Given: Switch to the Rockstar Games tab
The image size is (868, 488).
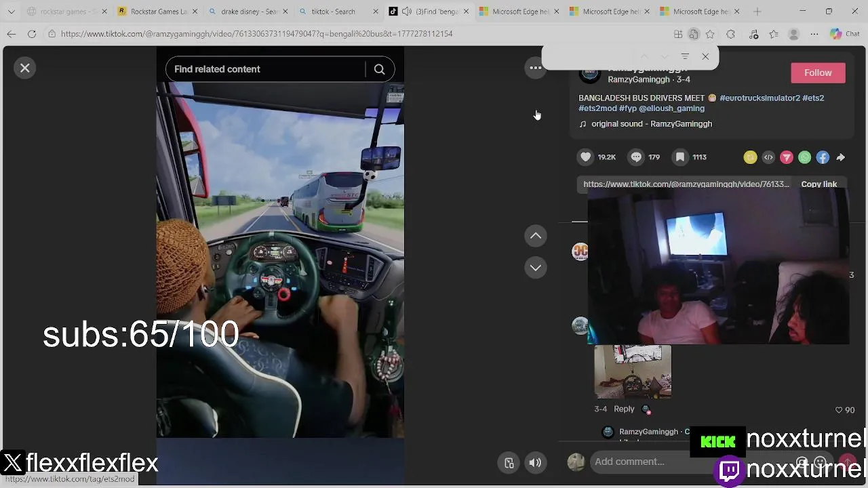Looking at the screenshot, I should [154, 12].
